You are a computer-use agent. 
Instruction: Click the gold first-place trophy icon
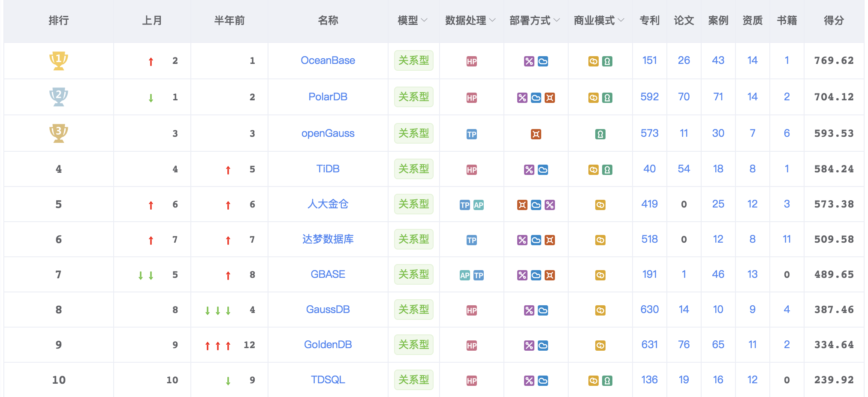click(59, 60)
